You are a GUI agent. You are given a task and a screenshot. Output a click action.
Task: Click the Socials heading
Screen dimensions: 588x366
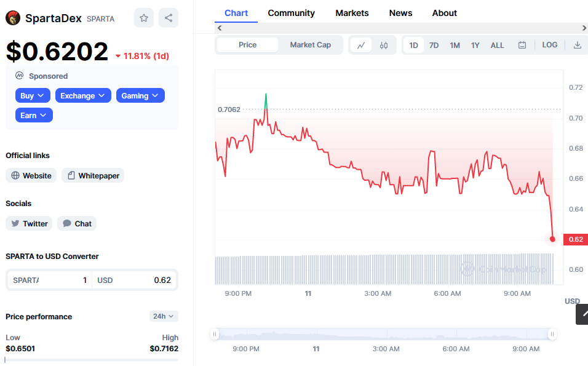pyautogui.click(x=18, y=203)
